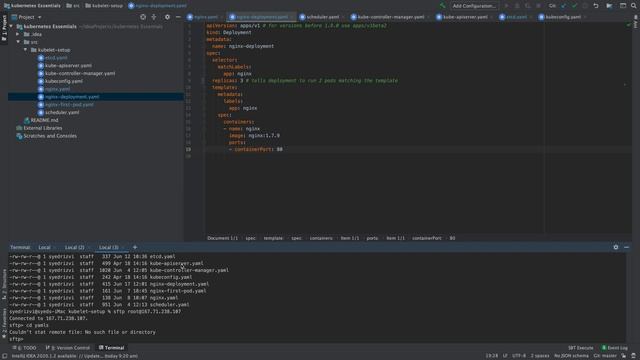Click the Git update project icon
Image resolution: width=640 pixels, height=360 pixels.
tap(564, 6)
